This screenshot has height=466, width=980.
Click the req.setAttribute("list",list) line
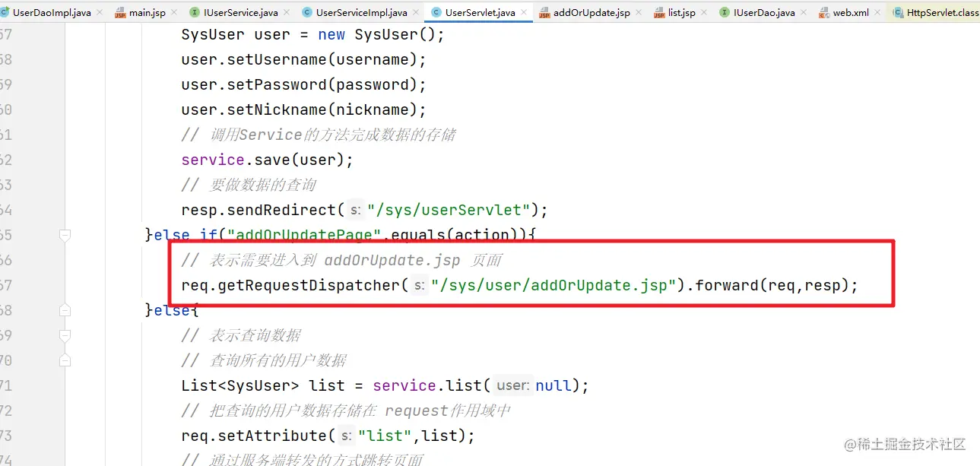tap(328, 436)
